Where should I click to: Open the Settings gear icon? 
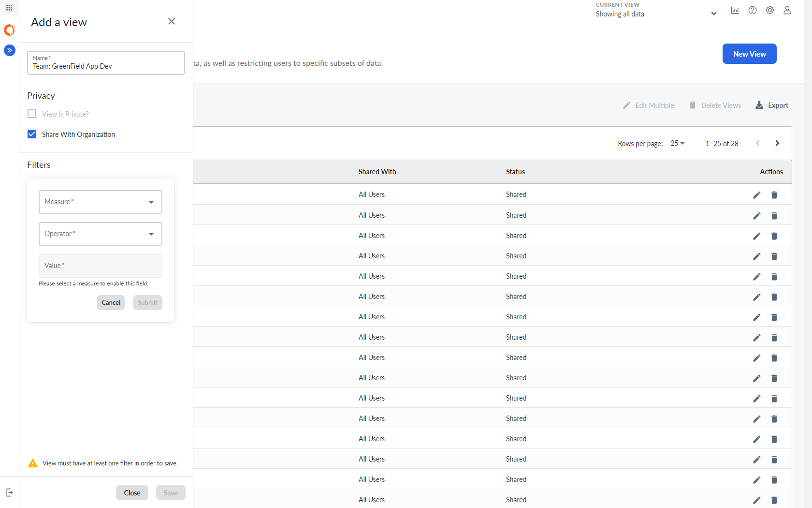(x=769, y=10)
